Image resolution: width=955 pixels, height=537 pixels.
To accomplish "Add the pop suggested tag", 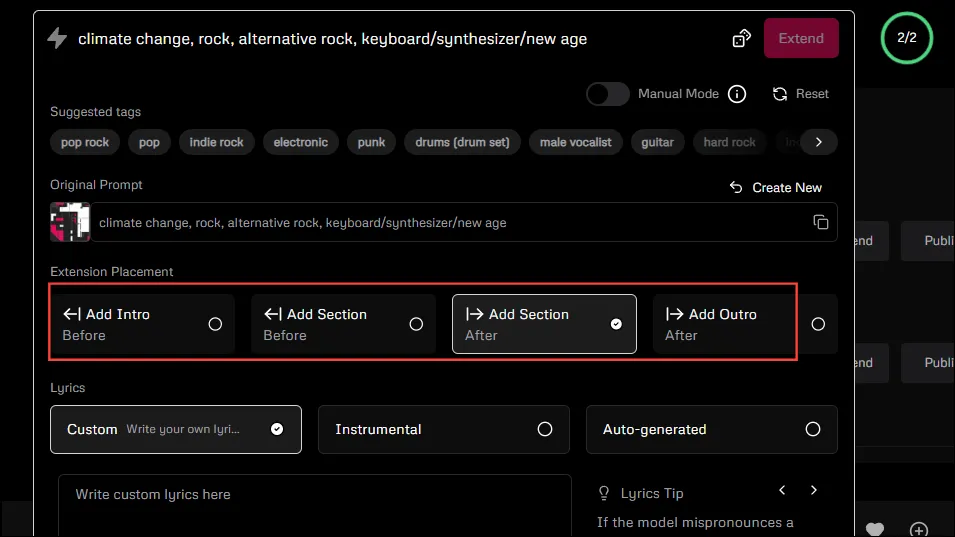I will pos(149,142).
